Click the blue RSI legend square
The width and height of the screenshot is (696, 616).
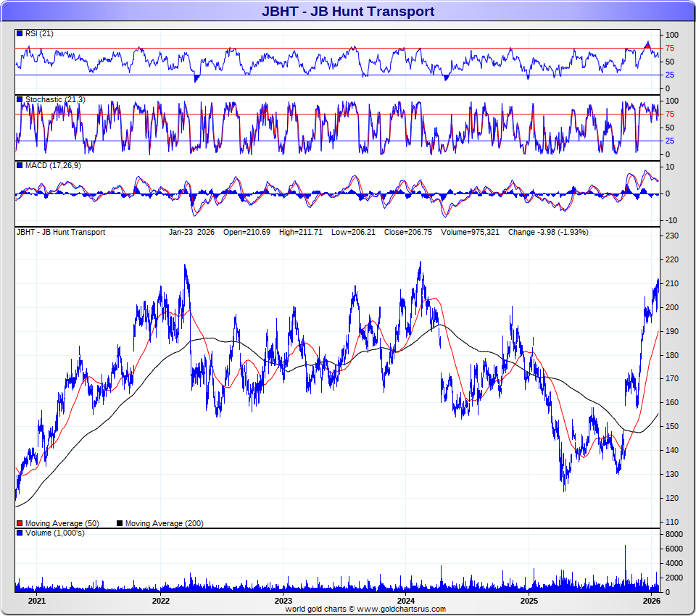pos(20,33)
